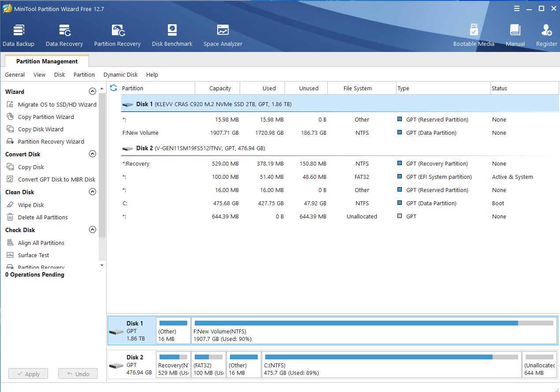The width and height of the screenshot is (560, 392).
Task: Open the Disk menu
Action: [x=59, y=74]
